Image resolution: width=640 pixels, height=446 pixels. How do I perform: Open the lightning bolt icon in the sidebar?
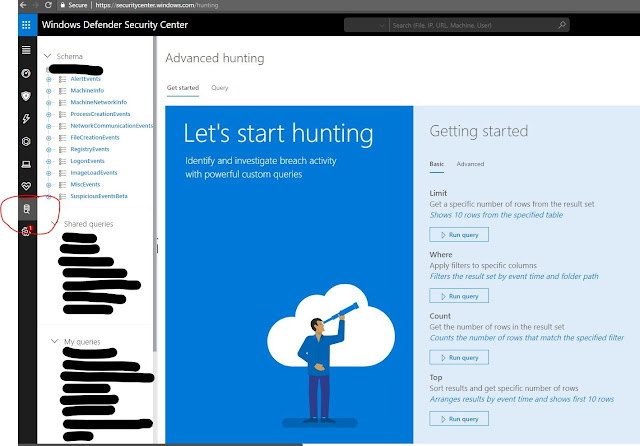26,119
